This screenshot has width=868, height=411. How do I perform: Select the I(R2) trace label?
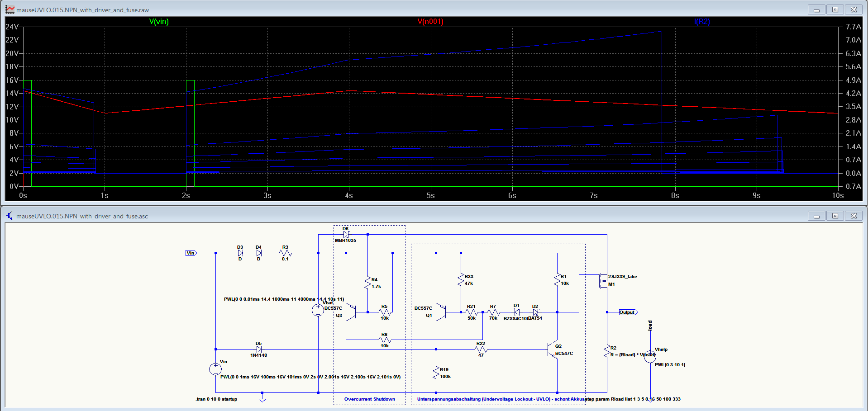[702, 21]
